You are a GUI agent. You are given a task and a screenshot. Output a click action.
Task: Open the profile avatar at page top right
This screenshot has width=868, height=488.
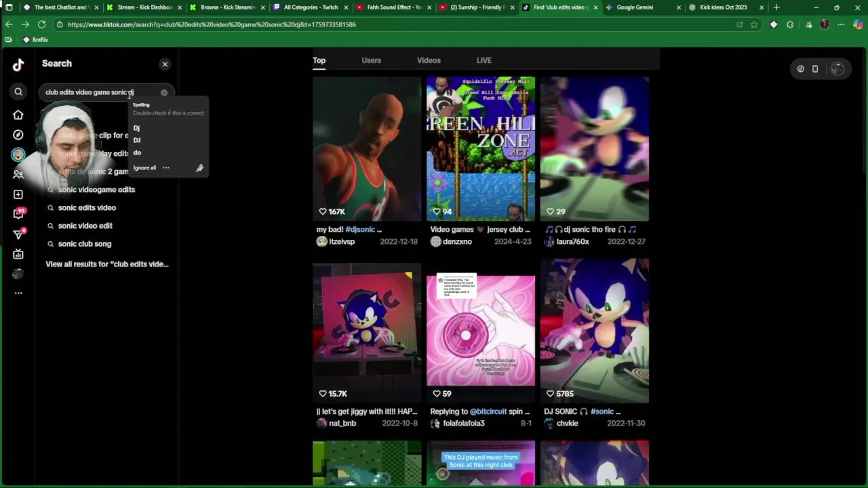point(837,69)
